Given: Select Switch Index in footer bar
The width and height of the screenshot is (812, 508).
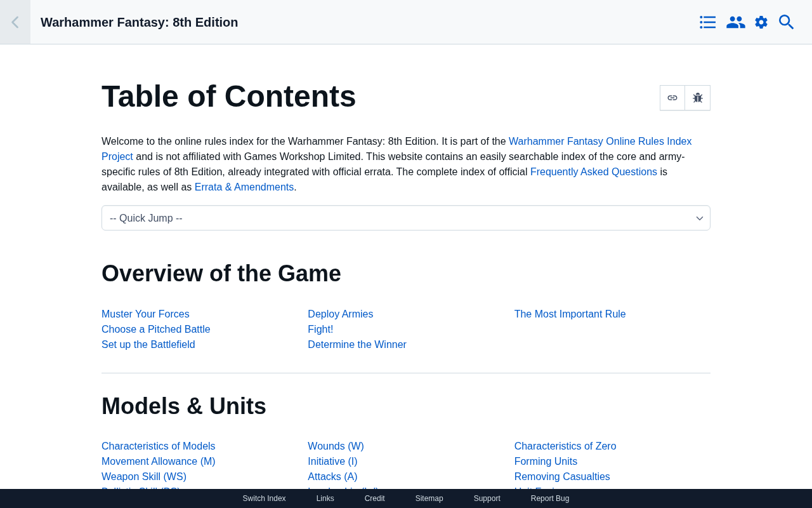Looking at the screenshot, I should [264, 498].
